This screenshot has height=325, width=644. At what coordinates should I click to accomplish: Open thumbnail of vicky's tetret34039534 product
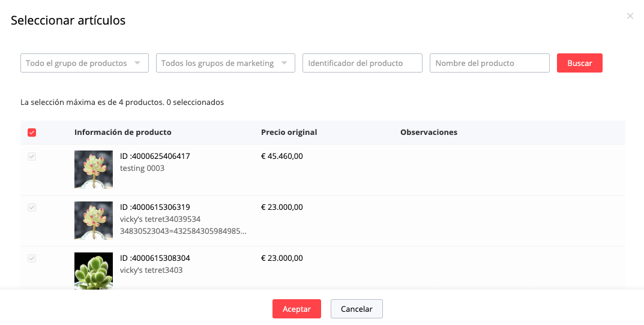pos(94,221)
